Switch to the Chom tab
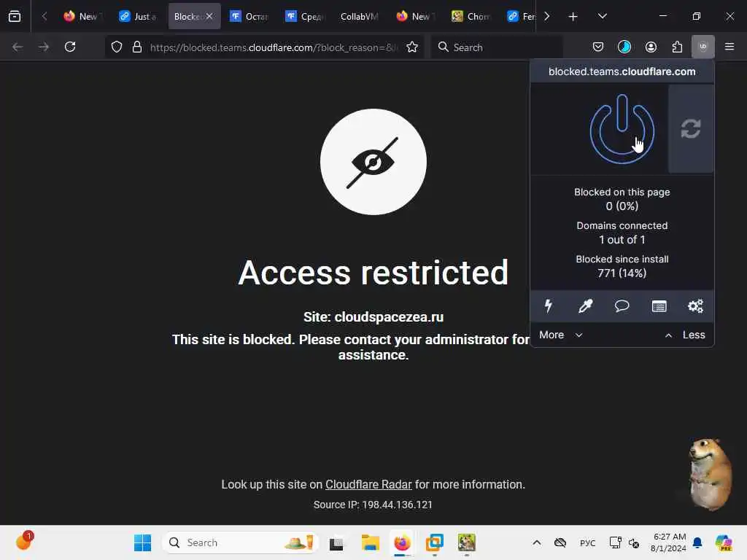Screen dimensions: 747x560 click(471, 16)
